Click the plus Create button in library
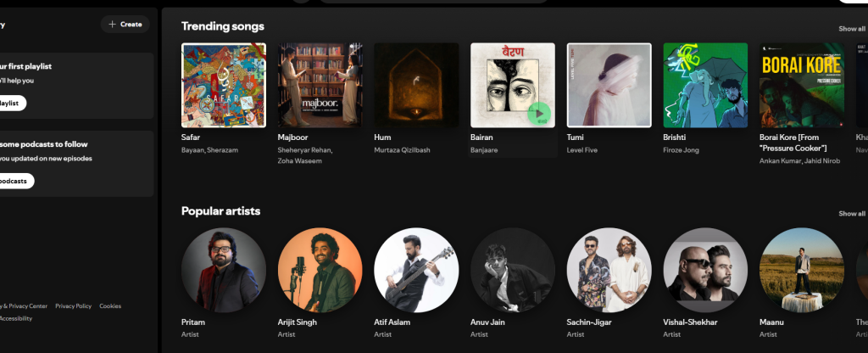The height and width of the screenshot is (353, 868). pos(125,25)
